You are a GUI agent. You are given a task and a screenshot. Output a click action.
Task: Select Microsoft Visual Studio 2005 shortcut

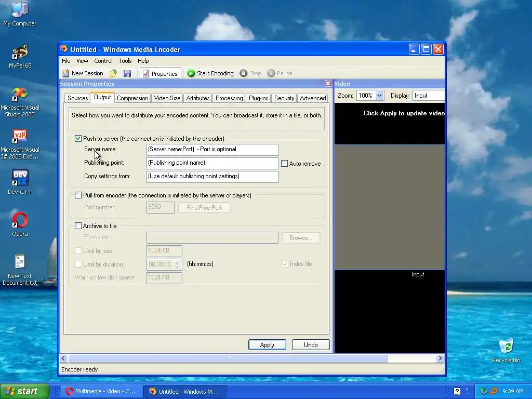pos(20,102)
